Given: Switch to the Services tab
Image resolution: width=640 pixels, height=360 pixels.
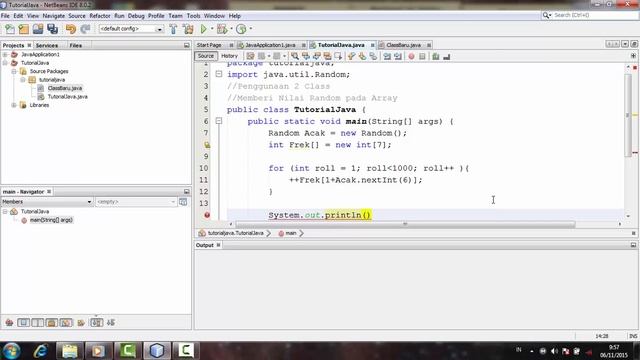Looking at the screenshot, I should point(47,45).
